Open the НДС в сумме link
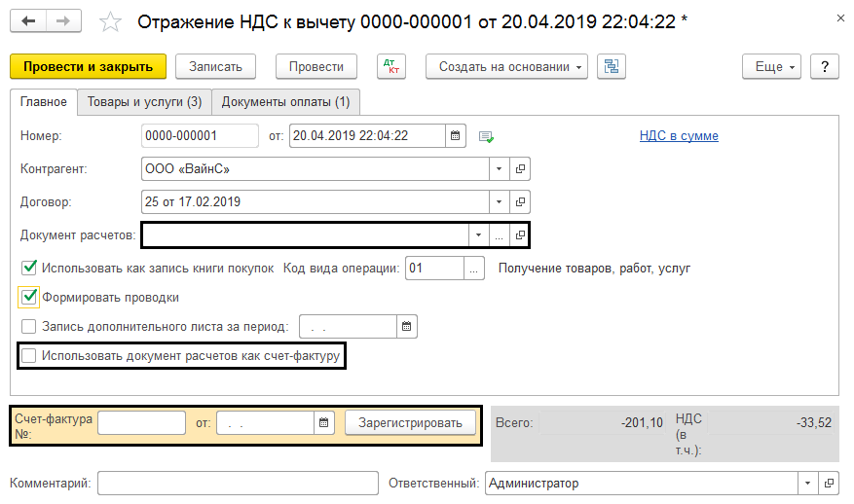 (679, 136)
